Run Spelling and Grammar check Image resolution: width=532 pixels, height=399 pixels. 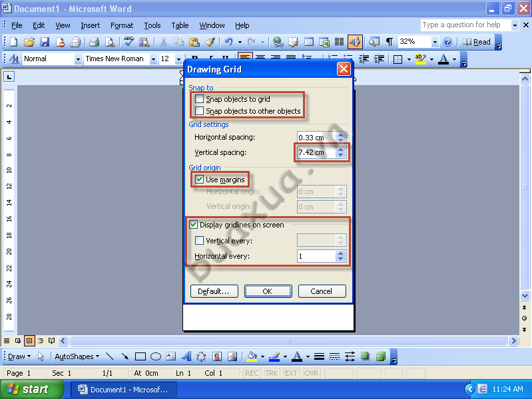[x=129, y=42]
